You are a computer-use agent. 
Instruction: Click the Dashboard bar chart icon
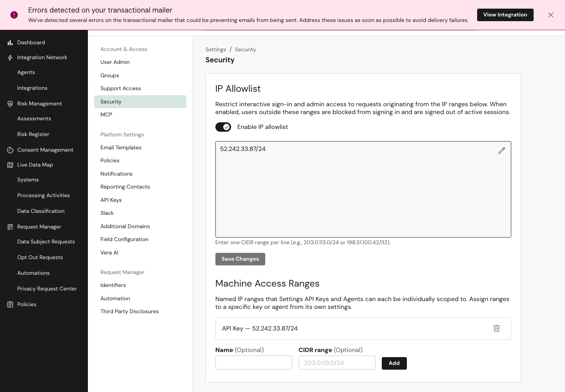[x=10, y=43]
